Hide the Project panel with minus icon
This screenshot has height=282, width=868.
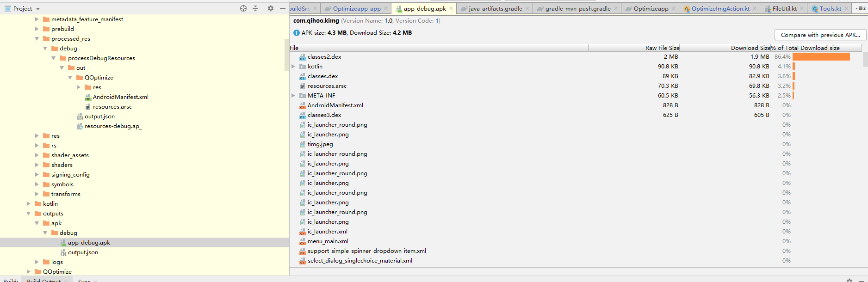coord(283,8)
